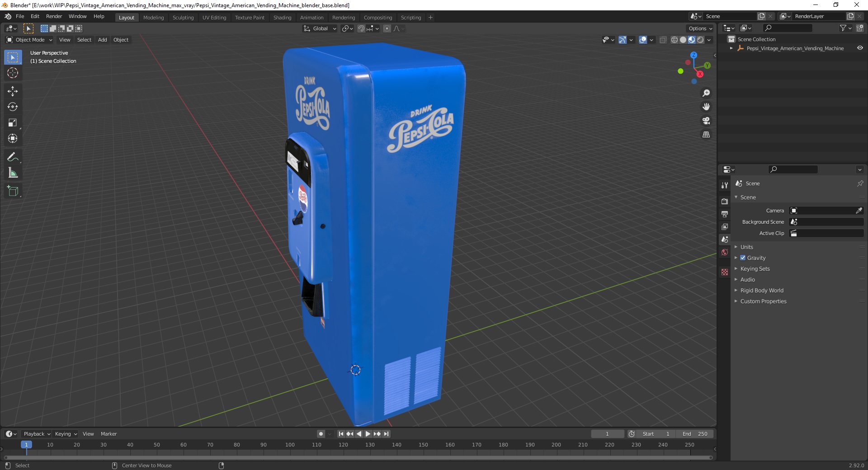Select the Scale tool
Image resolution: width=868 pixels, height=470 pixels.
pyautogui.click(x=13, y=123)
